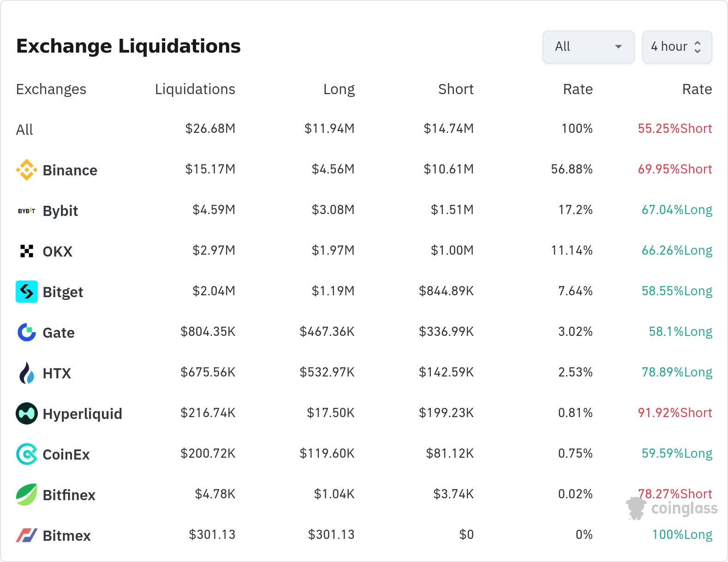Select the Exchanges column header
Image resolution: width=728 pixels, height=562 pixels.
point(51,89)
